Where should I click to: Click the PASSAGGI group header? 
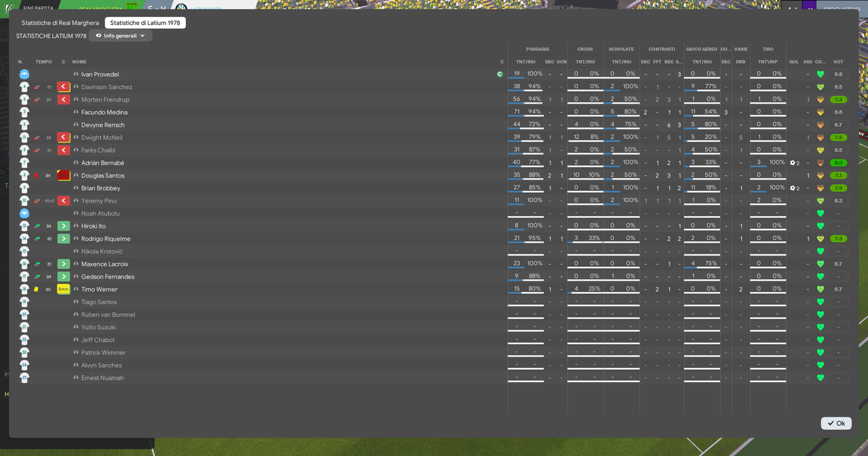[x=537, y=49]
